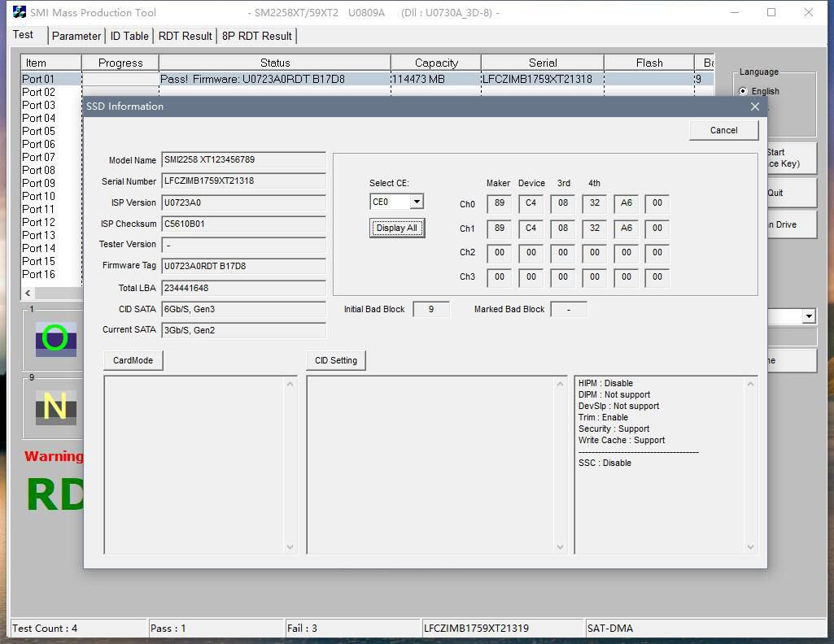Click the Model Name field
The height and width of the screenshot is (644, 834).
[243, 160]
